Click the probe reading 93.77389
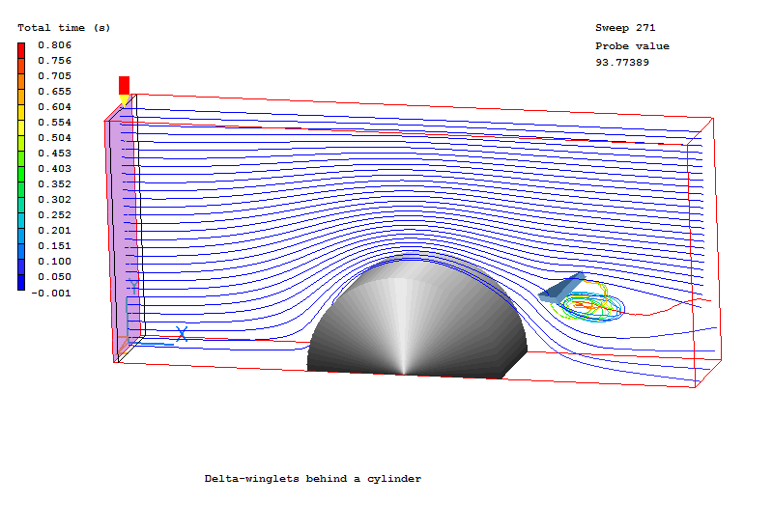This screenshot has height=532, width=773. (622, 63)
